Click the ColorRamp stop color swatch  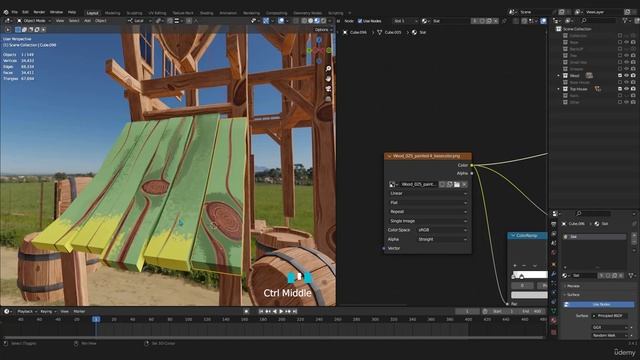click(x=529, y=295)
